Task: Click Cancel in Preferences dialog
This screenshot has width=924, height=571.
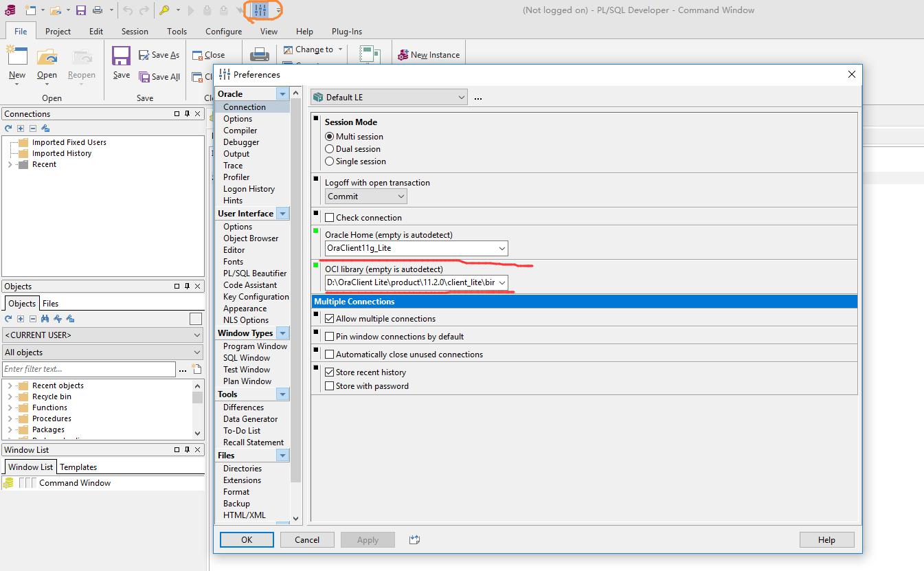Action: [x=307, y=540]
